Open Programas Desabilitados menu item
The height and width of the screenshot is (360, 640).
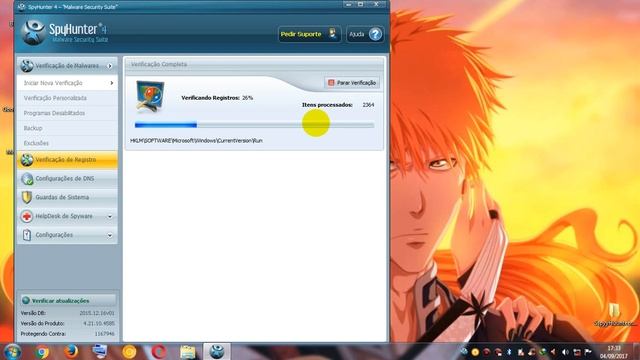coord(67,113)
